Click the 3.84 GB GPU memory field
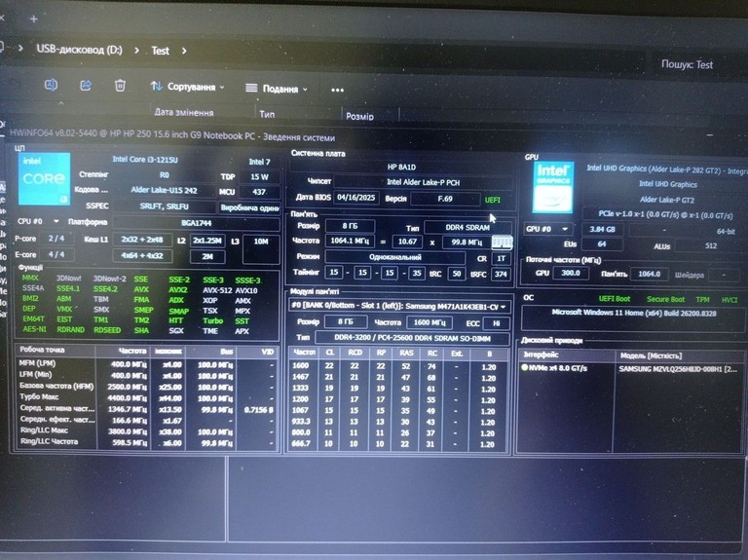The width and height of the screenshot is (748, 560). pos(602,230)
